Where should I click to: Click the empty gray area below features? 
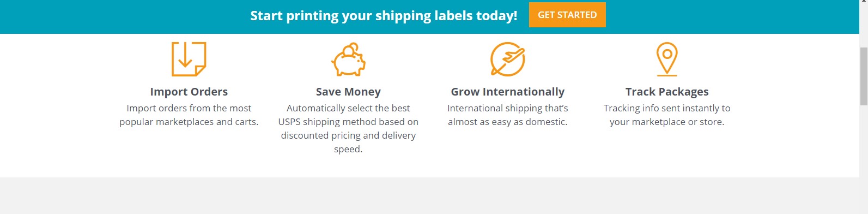pyautogui.click(x=429, y=195)
